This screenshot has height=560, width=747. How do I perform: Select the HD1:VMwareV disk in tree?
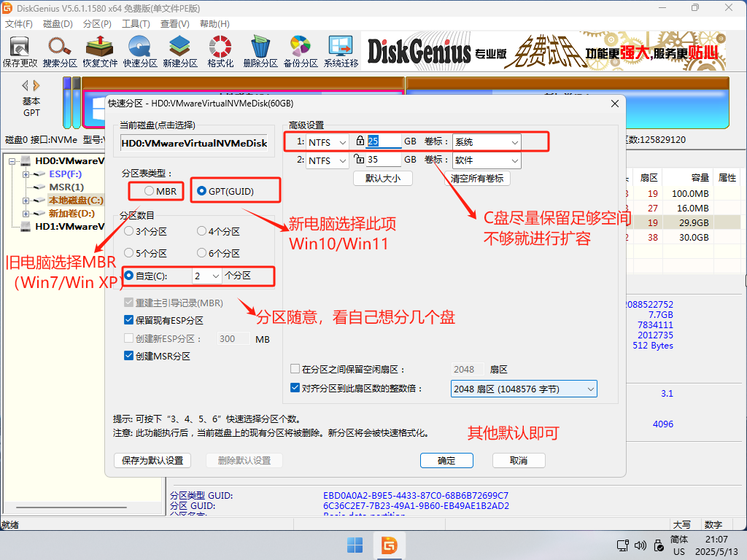pyautogui.click(x=69, y=227)
